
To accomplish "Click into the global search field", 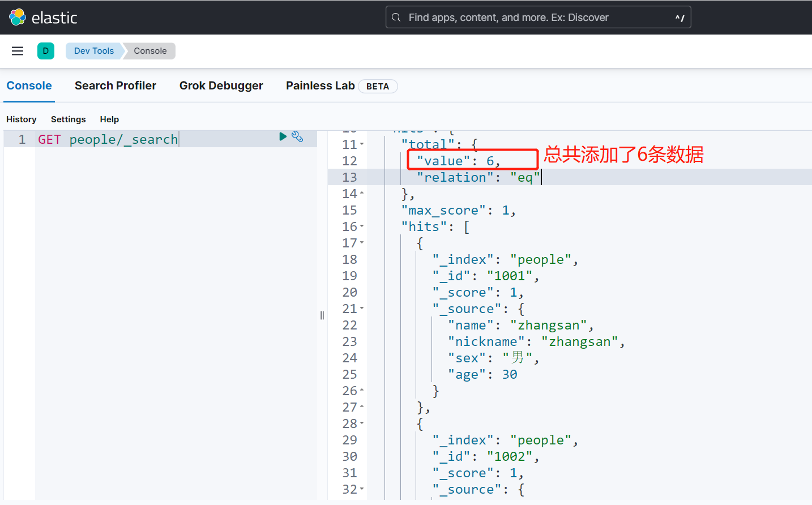I will point(532,18).
